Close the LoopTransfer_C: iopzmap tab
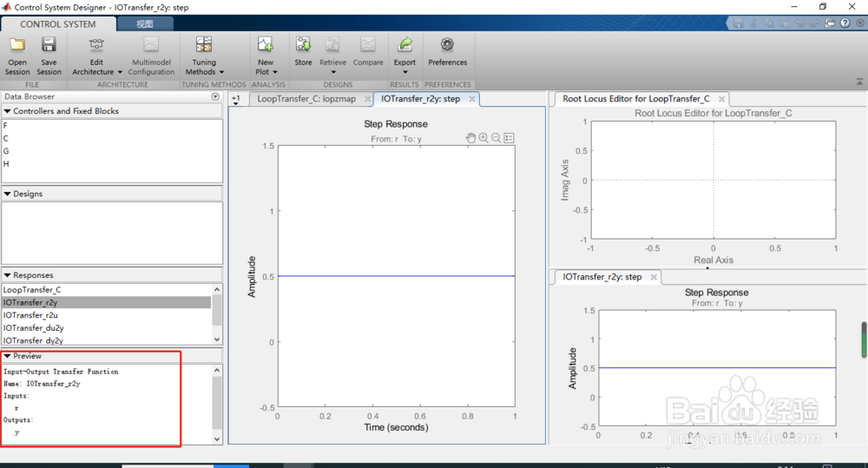Viewport: 868px width, 468px height. click(367, 99)
